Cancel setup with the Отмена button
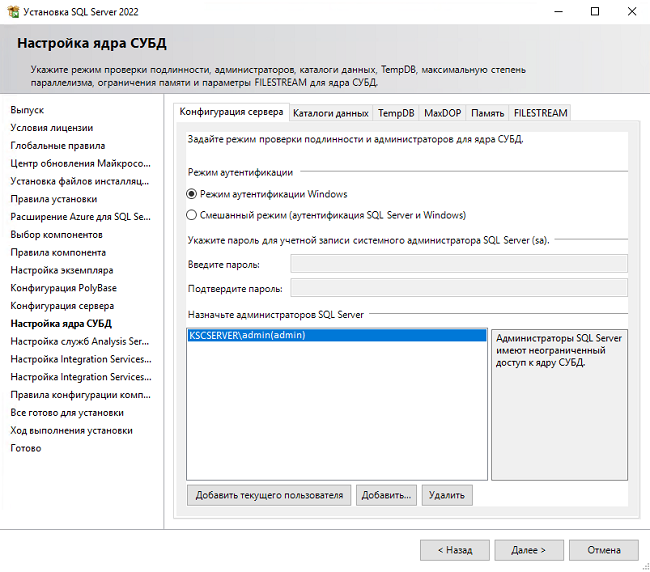 pos(604,550)
